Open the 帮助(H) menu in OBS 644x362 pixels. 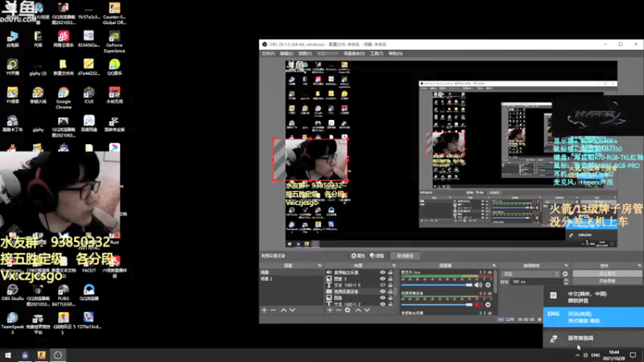click(x=395, y=54)
